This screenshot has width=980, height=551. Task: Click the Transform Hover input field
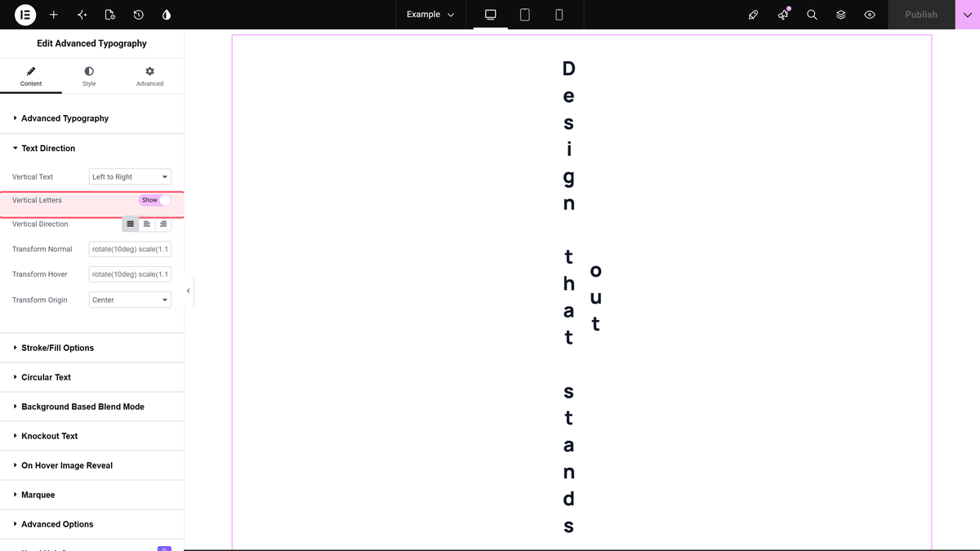click(x=130, y=274)
